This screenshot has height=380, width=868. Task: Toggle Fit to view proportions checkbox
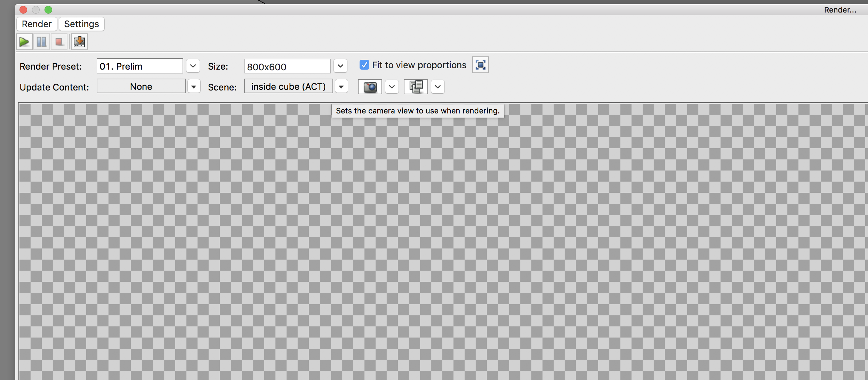click(364, 65)
